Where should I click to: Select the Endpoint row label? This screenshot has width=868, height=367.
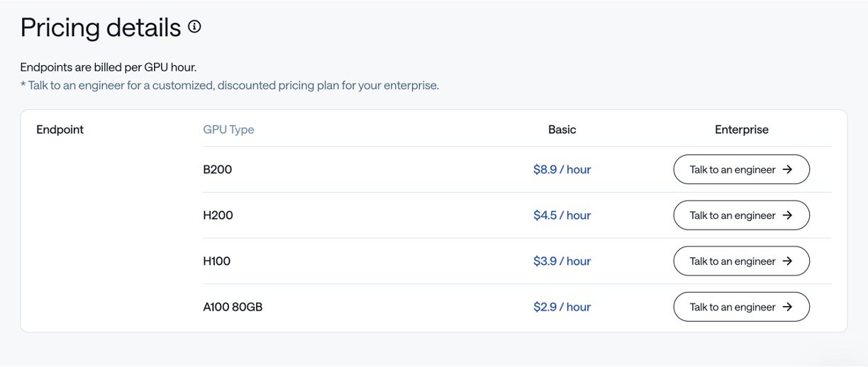(x=60, y=130)
